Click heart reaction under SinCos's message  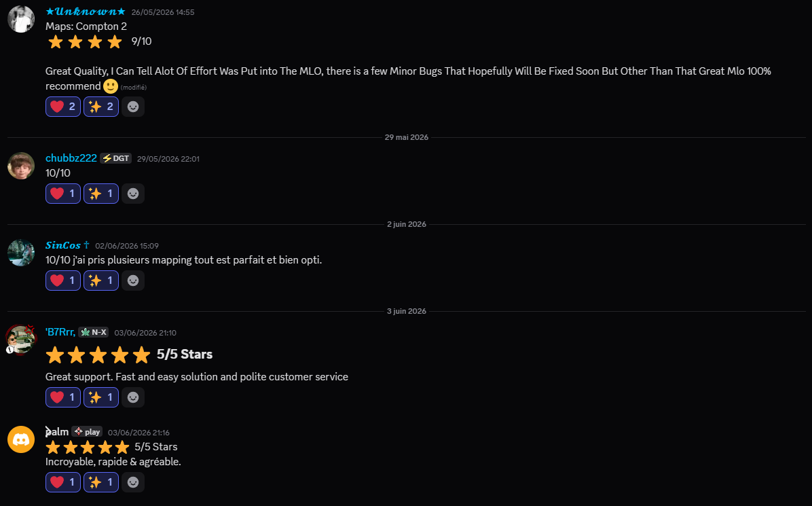[x=63, y=281]
